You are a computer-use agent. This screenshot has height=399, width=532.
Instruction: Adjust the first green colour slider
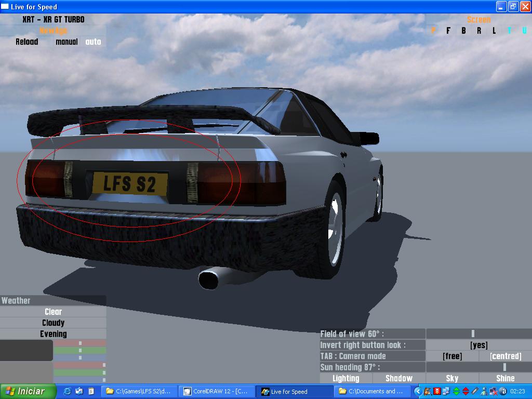(79, 350)
